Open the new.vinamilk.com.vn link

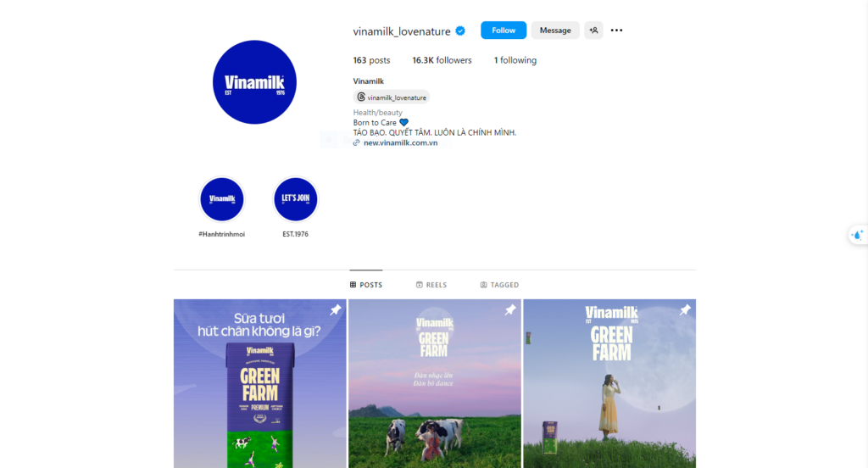coord(400,143)
